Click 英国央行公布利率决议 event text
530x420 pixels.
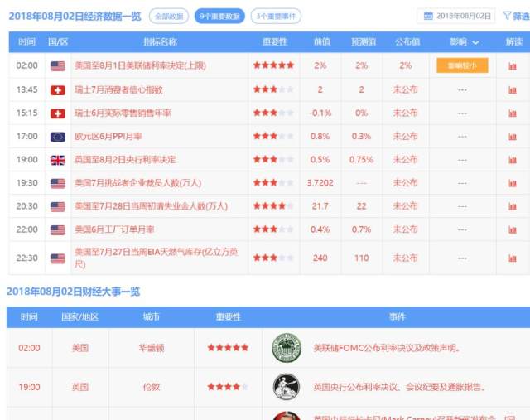[399, 387]
